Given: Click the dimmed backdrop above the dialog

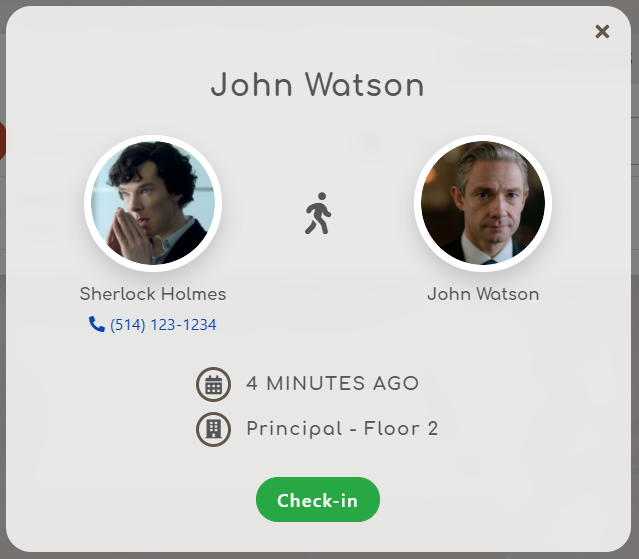Looking at the screenshot, I should coord(318,2).
